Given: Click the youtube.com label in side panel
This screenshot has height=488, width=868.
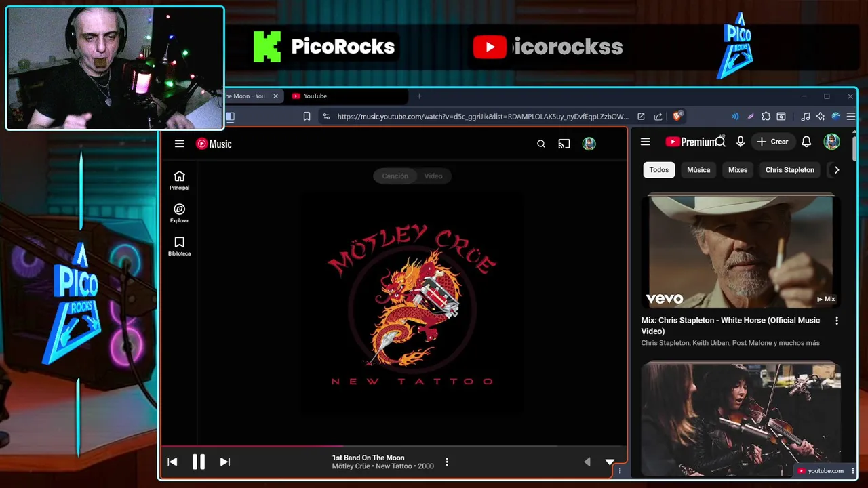Looking at the screenshot, I should click(x=821, y=471).
